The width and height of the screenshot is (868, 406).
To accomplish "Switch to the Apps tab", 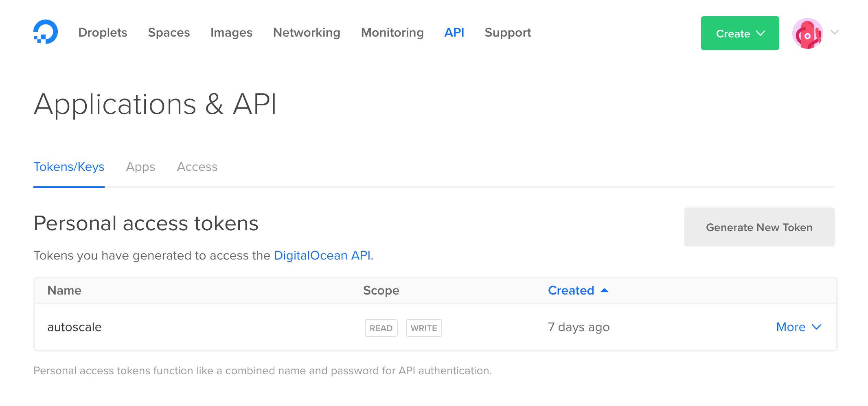I will click(x=140, y=167).
